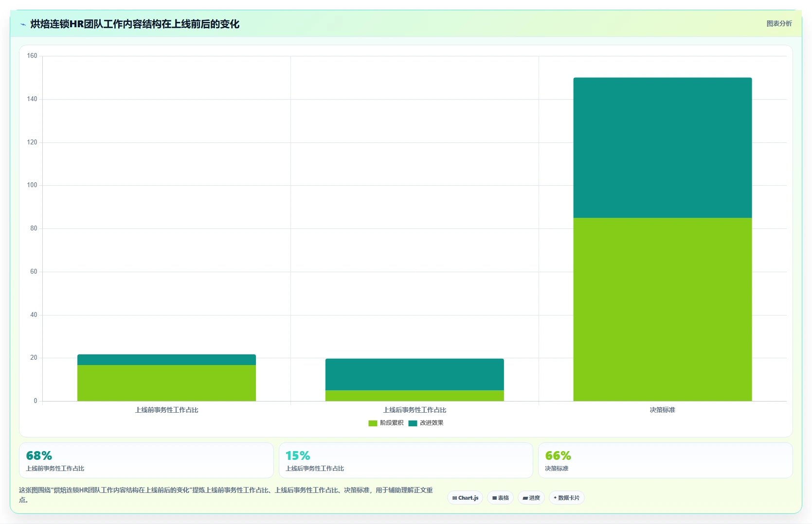Click the 进度 chip icon
Image resolution: width=812 pixels, height=524 pixels.
pyautogui.click(x=525, y=498)
